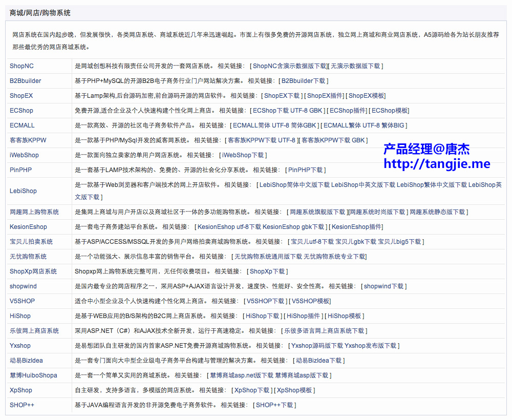Open the V5SHOP模板 link
The image size is (512, 420).
pos(311,302)
